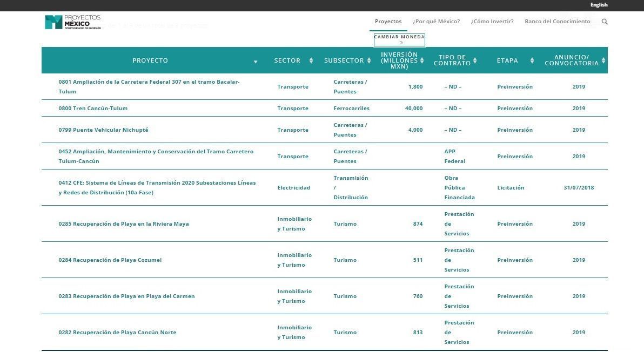Open 0282 Recuperación de Playa Cancún Norte
The width and height of the screenshot is (644, 352).
117,333
